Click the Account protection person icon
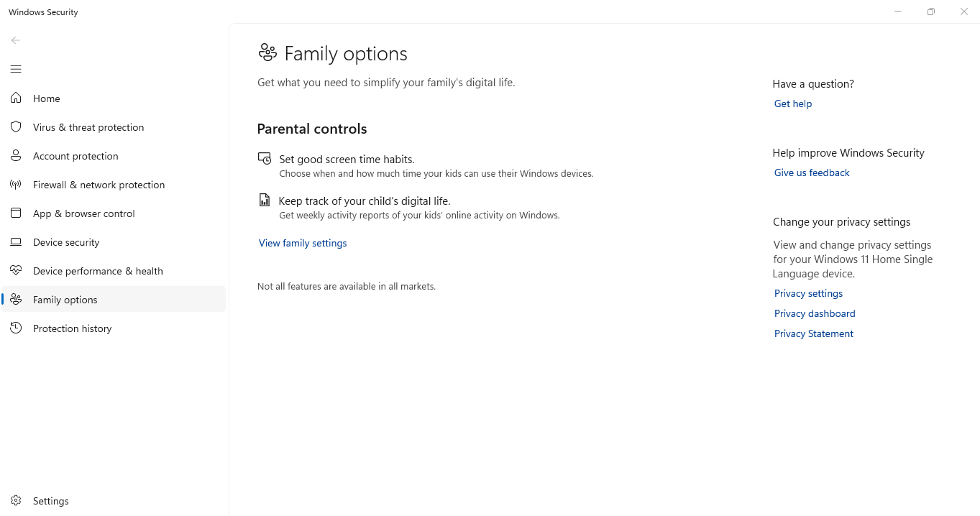The width and height of the screenshot is (980, 516). (x=16, y=155)
